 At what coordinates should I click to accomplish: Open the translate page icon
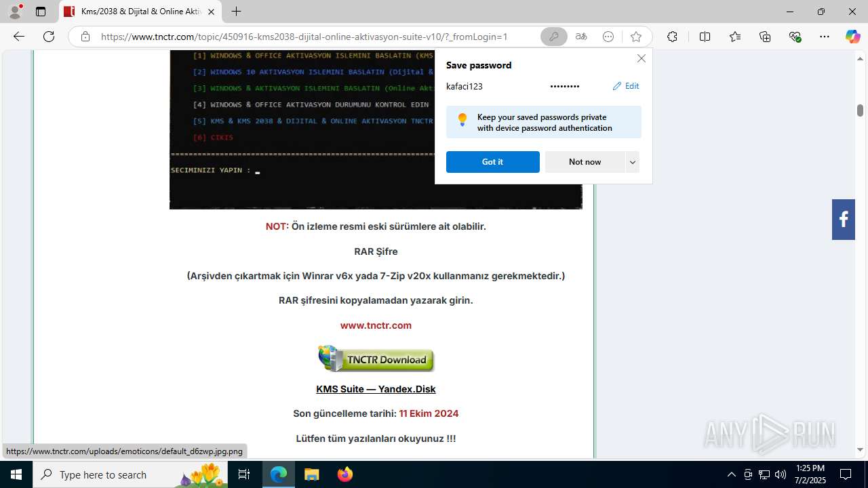click(x=581, y=37)
